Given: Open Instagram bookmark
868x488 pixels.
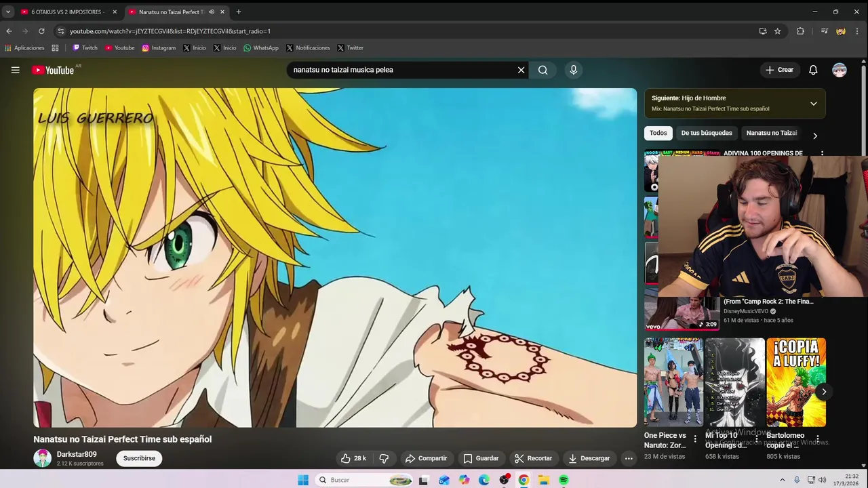Looking at the screenshot, I should click(159, 48).
